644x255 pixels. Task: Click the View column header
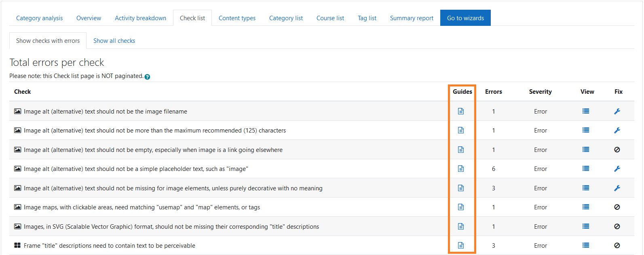587,92
